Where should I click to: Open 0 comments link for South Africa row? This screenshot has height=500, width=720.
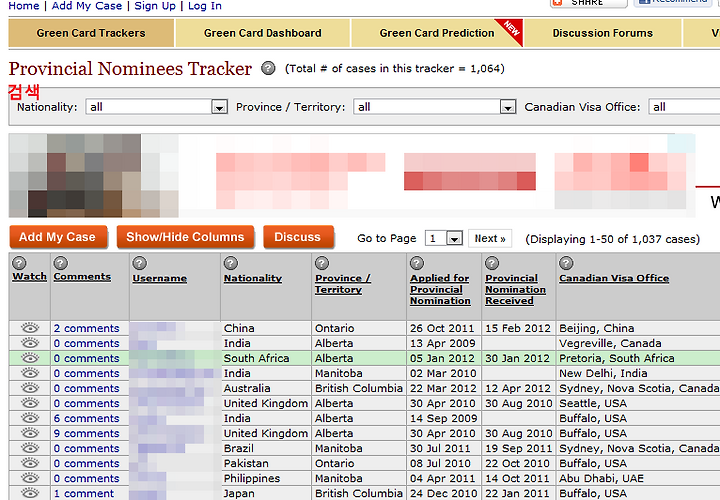pyautogui.click(x=86, y=358)
